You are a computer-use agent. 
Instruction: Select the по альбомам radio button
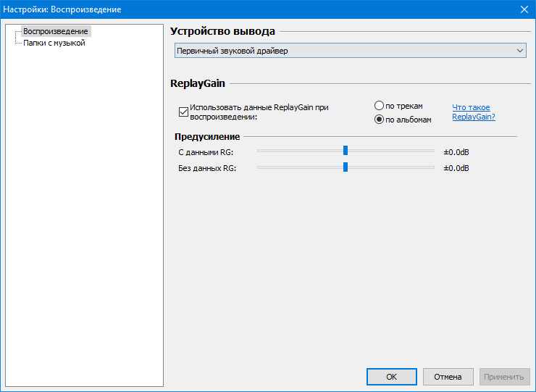pyautogui.click(x=379, y=120)
